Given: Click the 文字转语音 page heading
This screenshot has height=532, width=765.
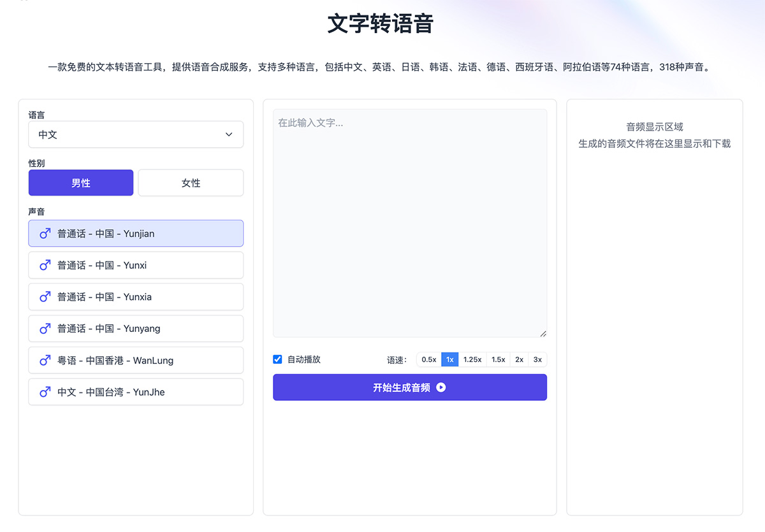Looking at the screenshot, I should 381,24.
